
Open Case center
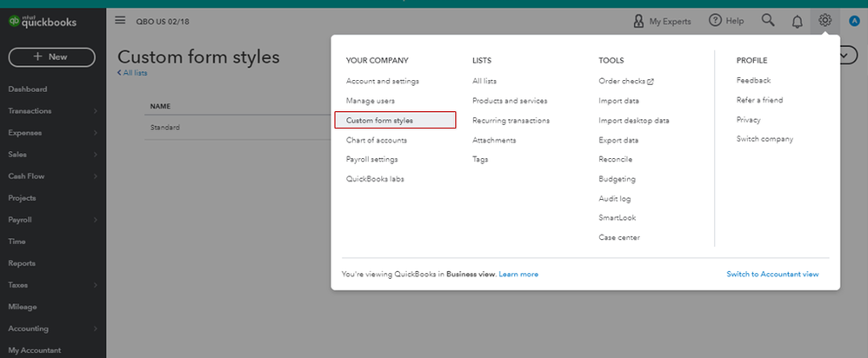click(x=619, y=237)
